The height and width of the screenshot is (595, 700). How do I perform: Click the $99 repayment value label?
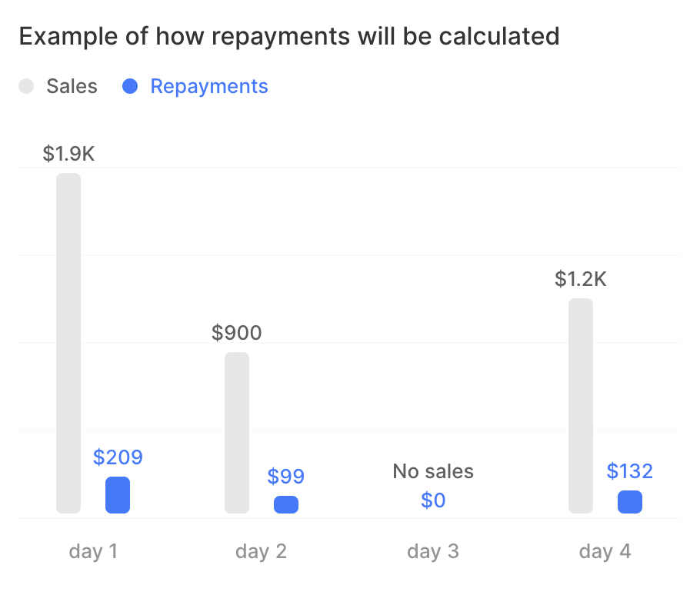pyautogui.click(x=286, y=477)
